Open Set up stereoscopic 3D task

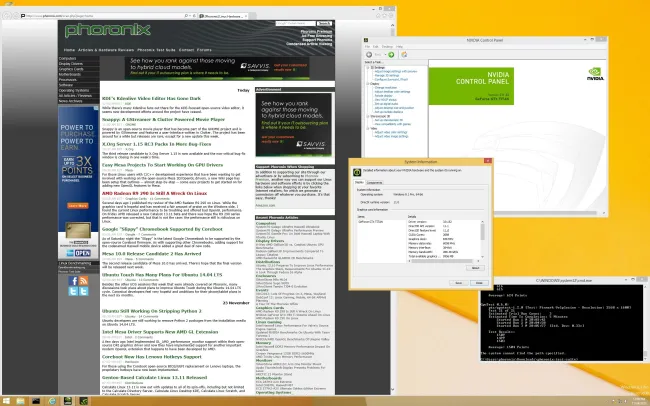(x=388, y=120)
